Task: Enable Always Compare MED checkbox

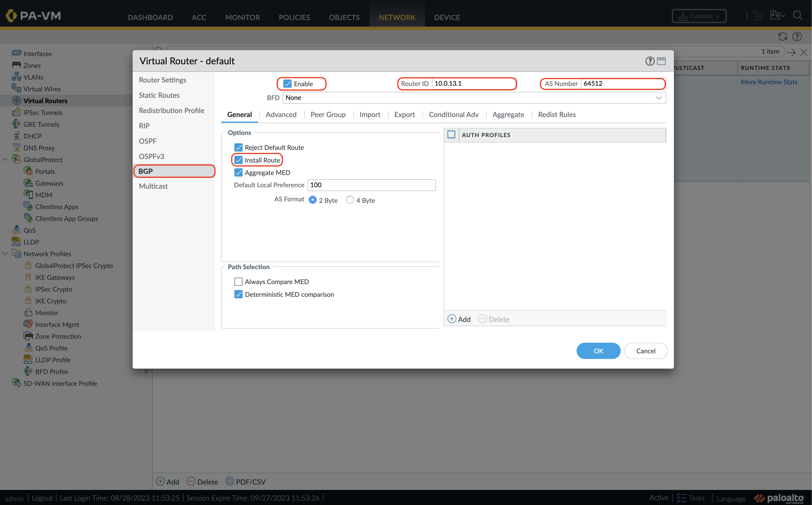Action: pyautogui.click(x=238, y=281)
